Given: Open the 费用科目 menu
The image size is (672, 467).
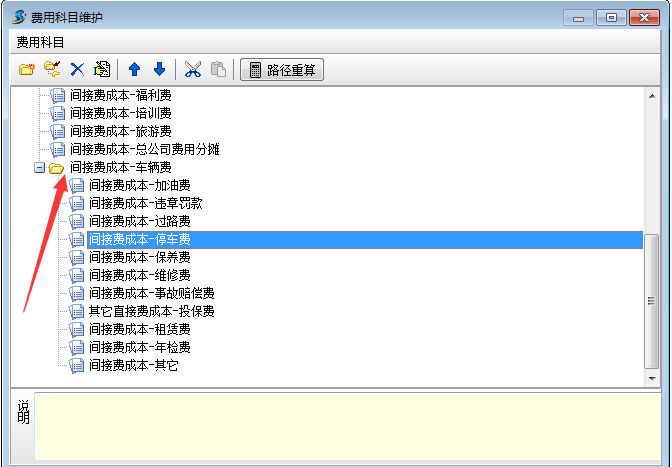Looking at the screenshot, I should tap(40, 42).
